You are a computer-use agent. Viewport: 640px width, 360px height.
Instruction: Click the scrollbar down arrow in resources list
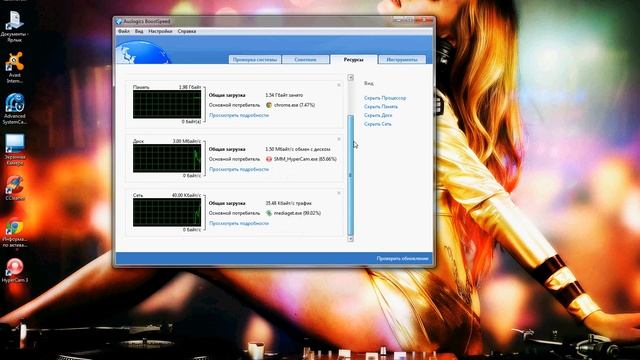(x=350, y=239)
